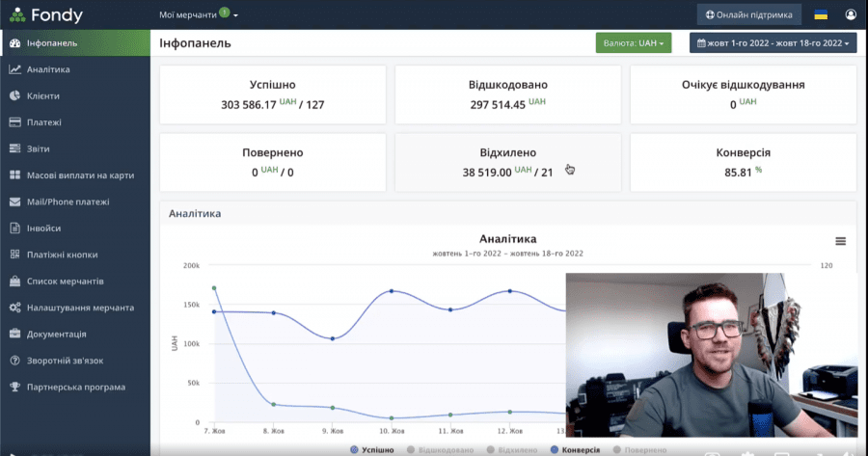868x456 pixels.
Task: Click the Успішно summary card
Action: coord(272,94)
